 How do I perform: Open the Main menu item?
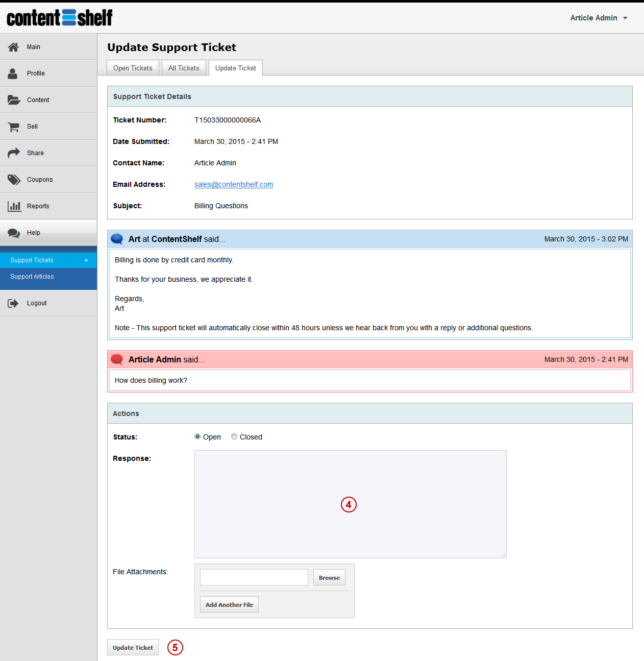click(x=48, y=47)
